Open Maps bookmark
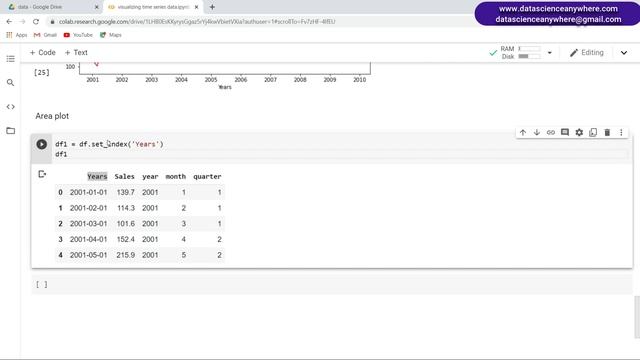 point(111,35)
